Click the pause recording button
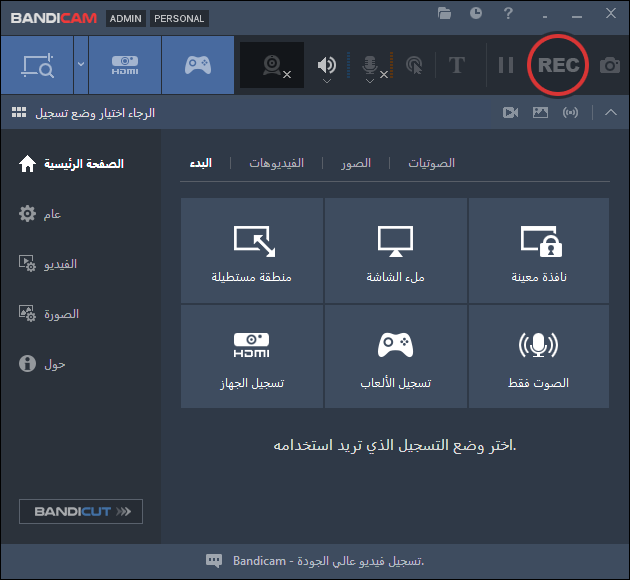The image size is (630, 580). pyautogui.click(x=505, y=65)
